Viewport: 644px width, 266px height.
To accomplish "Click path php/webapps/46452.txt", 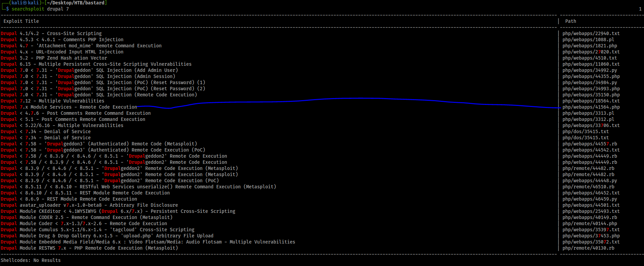I will point(591,193).
